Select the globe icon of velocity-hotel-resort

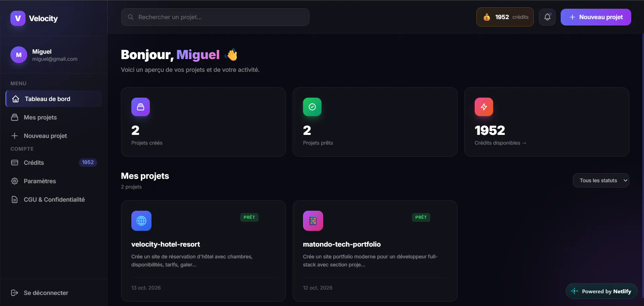click(x=141, y=221)
